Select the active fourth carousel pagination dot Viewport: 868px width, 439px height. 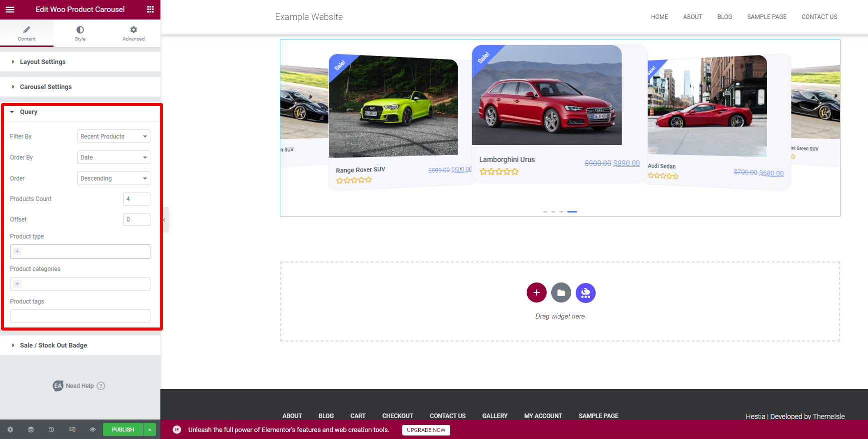(x=572, y=211)
